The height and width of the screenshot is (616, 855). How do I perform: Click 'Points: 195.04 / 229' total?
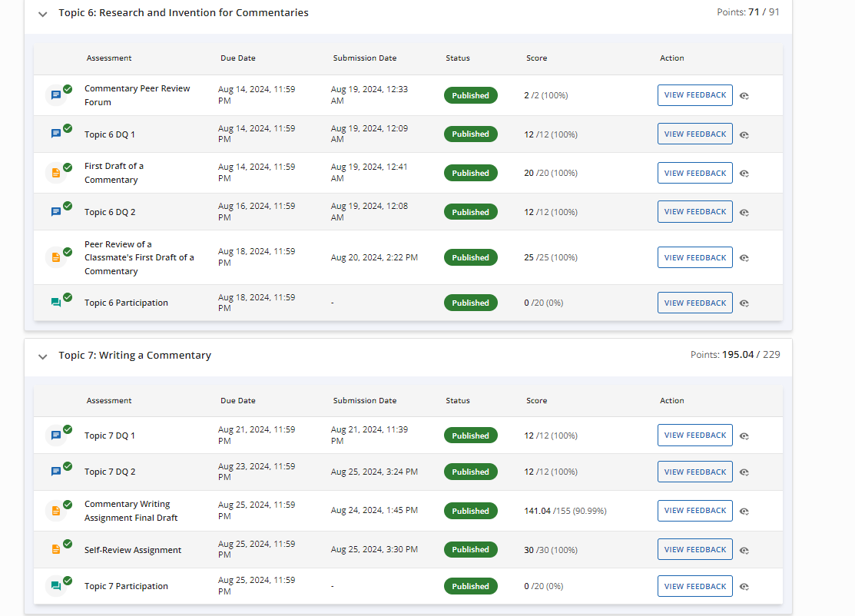point(735,354)
